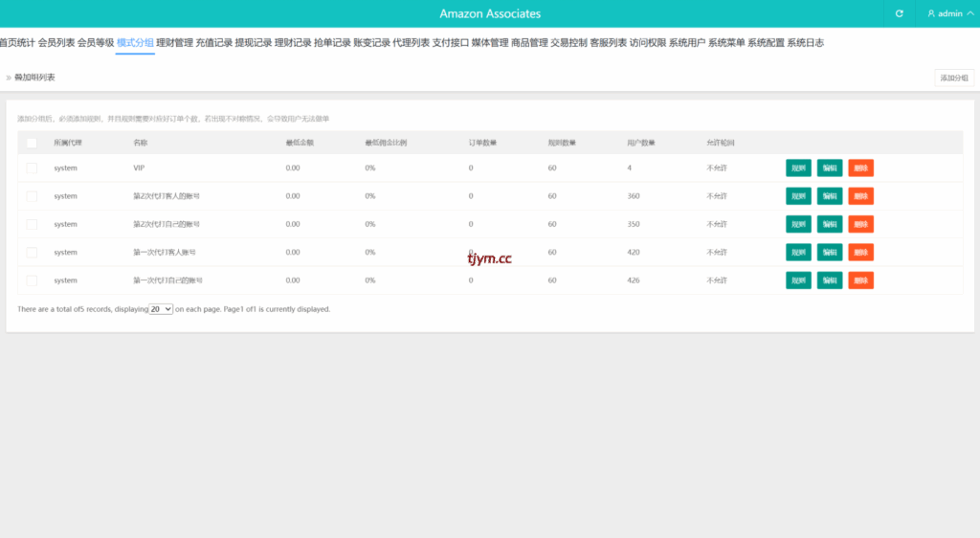Delete the 第一次代打客人账号 group
980x538 pixels.
[860, 253]
